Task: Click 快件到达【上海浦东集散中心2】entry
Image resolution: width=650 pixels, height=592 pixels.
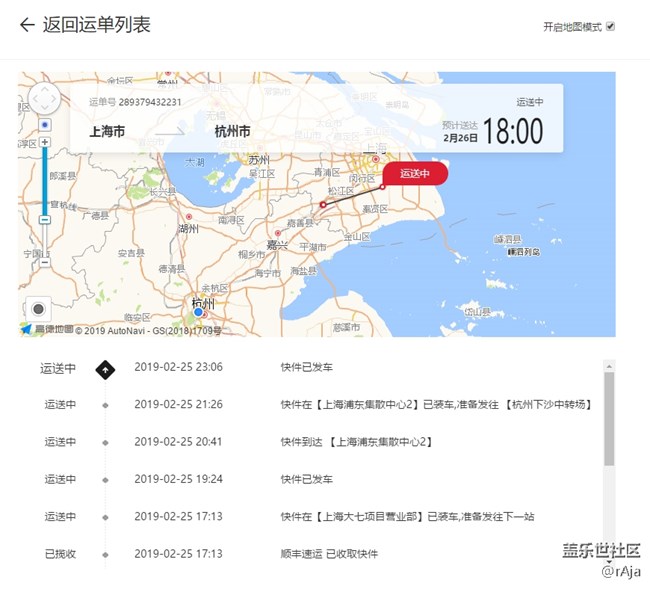Action: (356, 442)
